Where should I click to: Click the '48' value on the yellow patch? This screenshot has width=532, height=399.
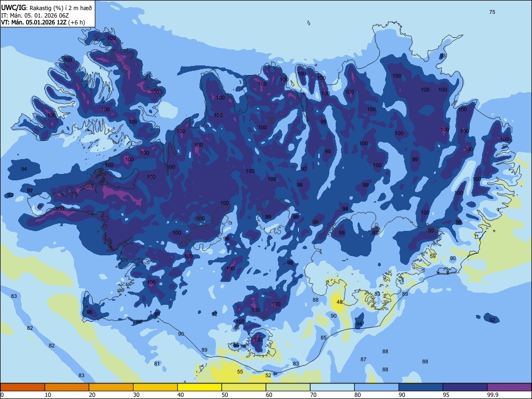(339, 302)
